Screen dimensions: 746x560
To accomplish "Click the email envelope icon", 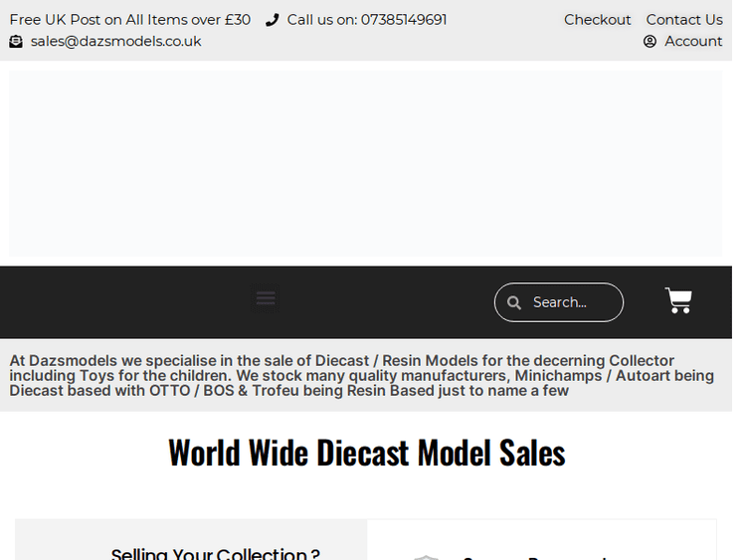I will pos(16,42).
